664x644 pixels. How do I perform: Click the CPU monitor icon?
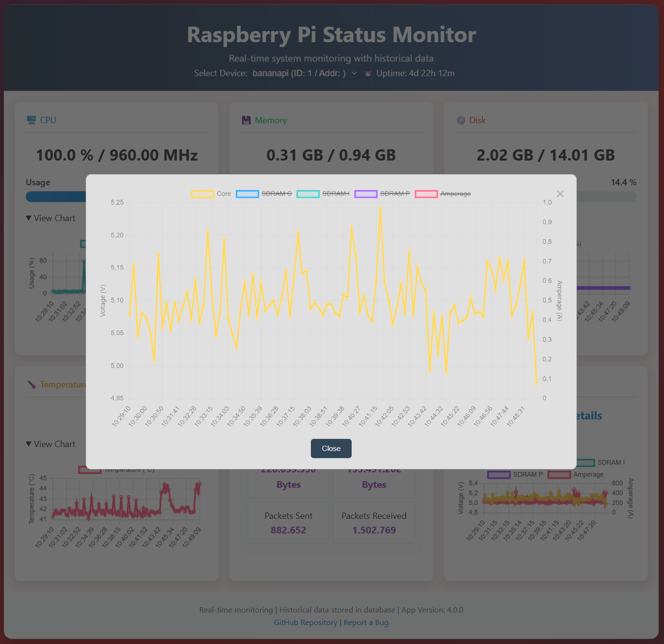[32, 120]
